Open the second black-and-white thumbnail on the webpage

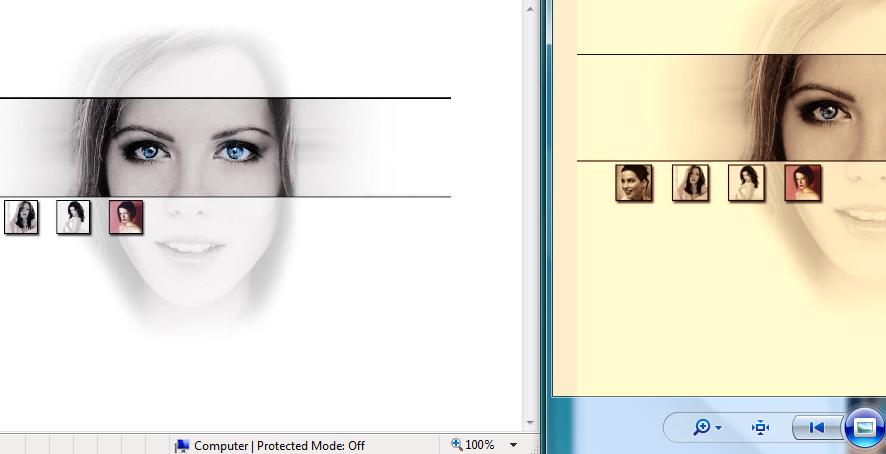(73, 217)
